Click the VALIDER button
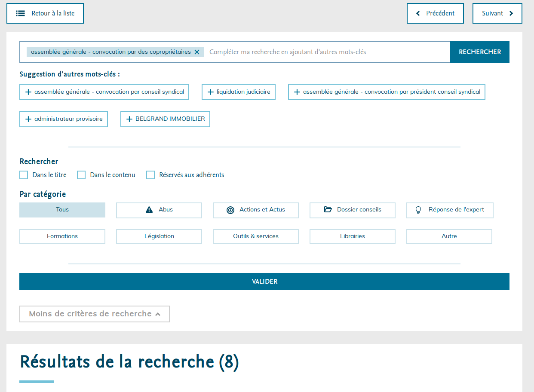Image resolution: width=534 pixels, height=392 pixels. click(264, 282)
